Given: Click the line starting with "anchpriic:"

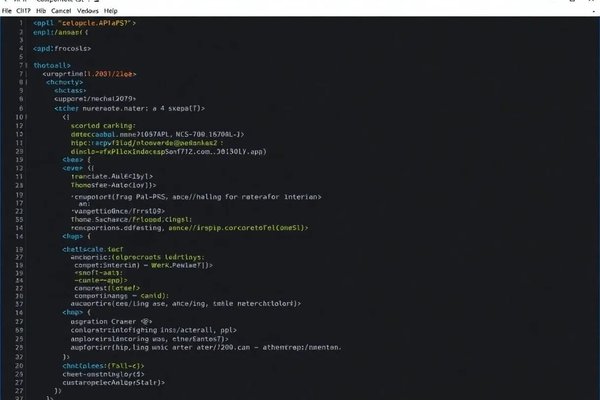Looking at the screenshot, I should click(137, 257).
